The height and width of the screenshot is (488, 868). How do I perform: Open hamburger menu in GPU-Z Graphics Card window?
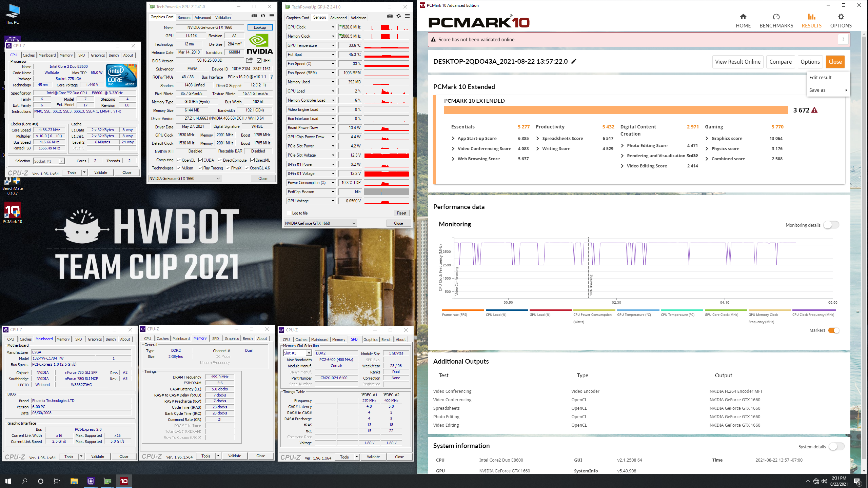pos(272,16)
